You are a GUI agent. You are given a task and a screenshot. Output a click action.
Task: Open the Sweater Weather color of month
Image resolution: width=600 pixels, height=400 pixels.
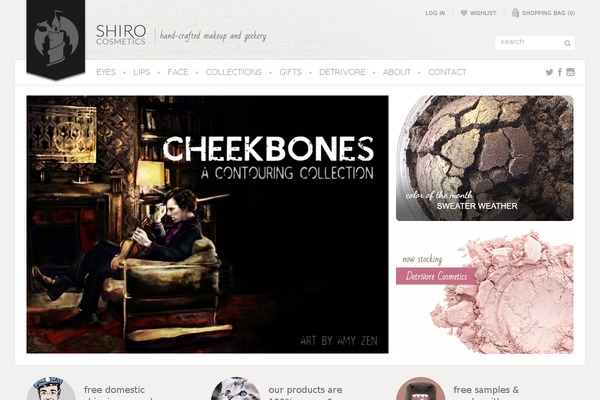tap(485, 158)
